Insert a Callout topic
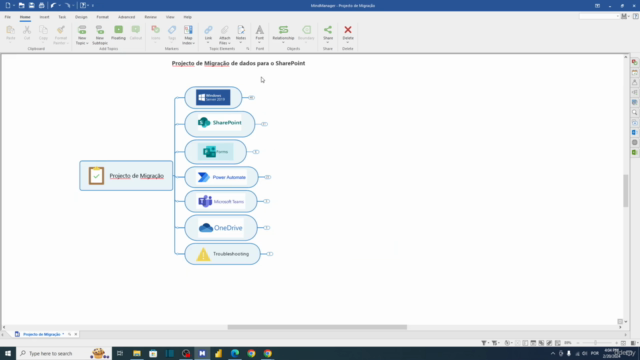This screenshot has height=360, width=640. pos(136,33)
